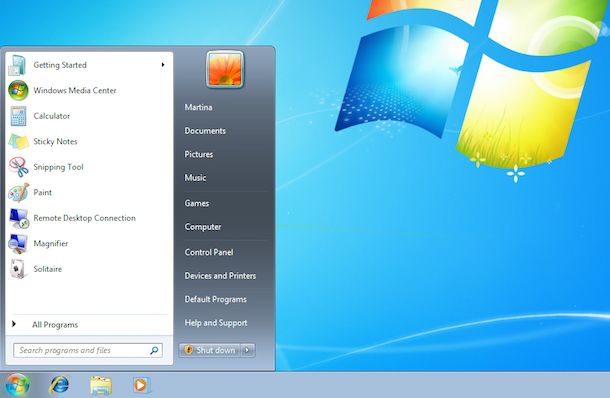Open Computer
Viewport: 610px width, 398px height.
[203, 227]
